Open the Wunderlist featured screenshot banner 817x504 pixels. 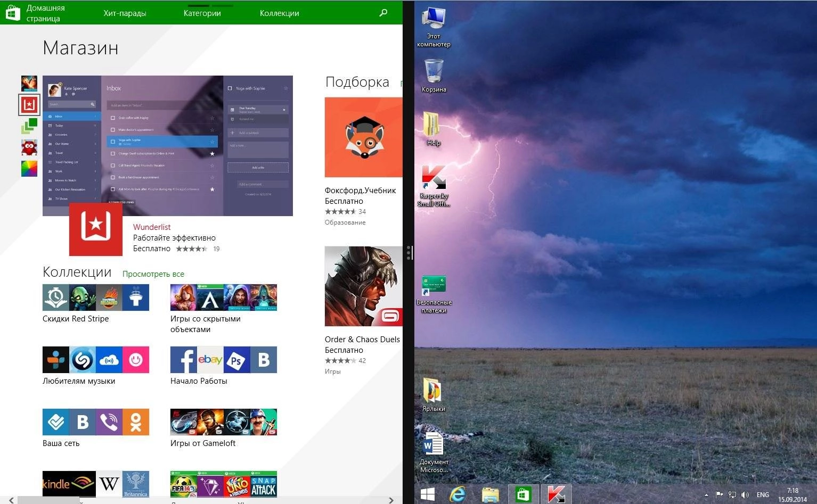(168, 145)
